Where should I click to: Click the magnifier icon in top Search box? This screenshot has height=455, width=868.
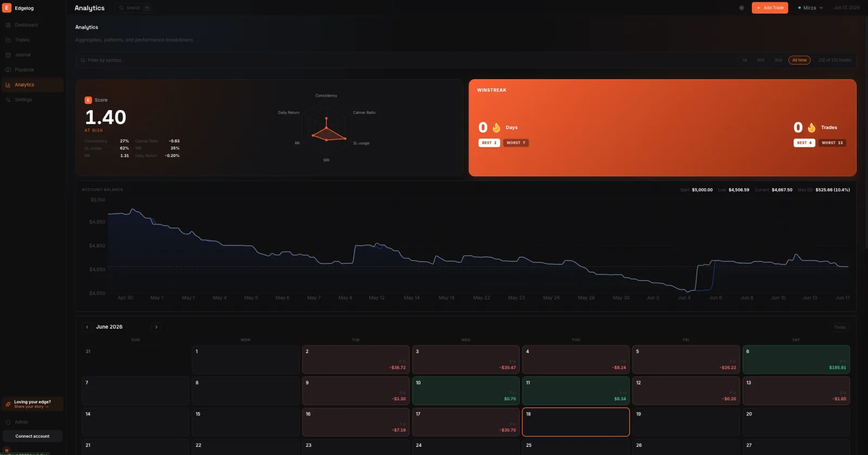click(x=122, y=8)
